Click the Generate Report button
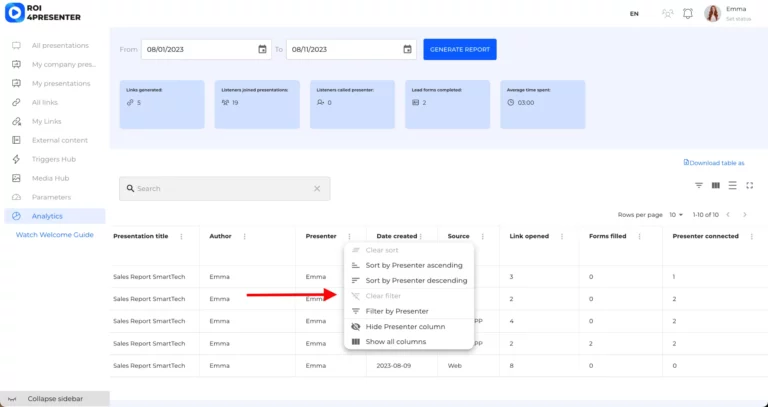This screenshot has height=407, width=768. pos(460,49)
